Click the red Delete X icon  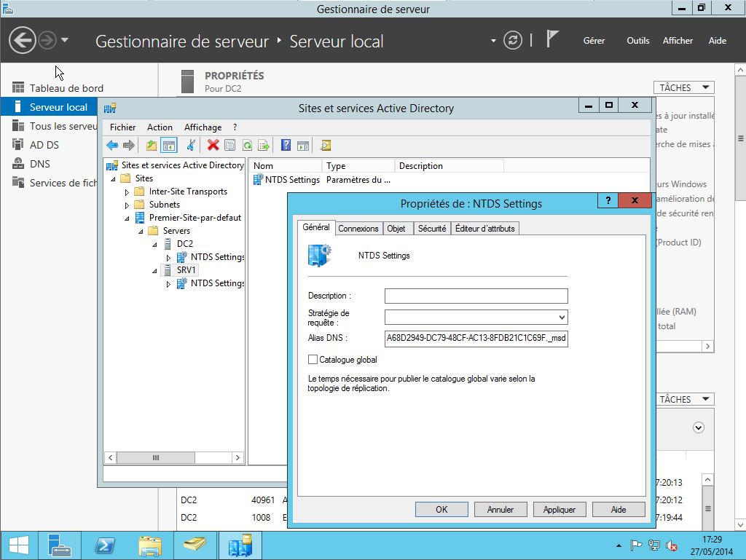coord(213,145)
